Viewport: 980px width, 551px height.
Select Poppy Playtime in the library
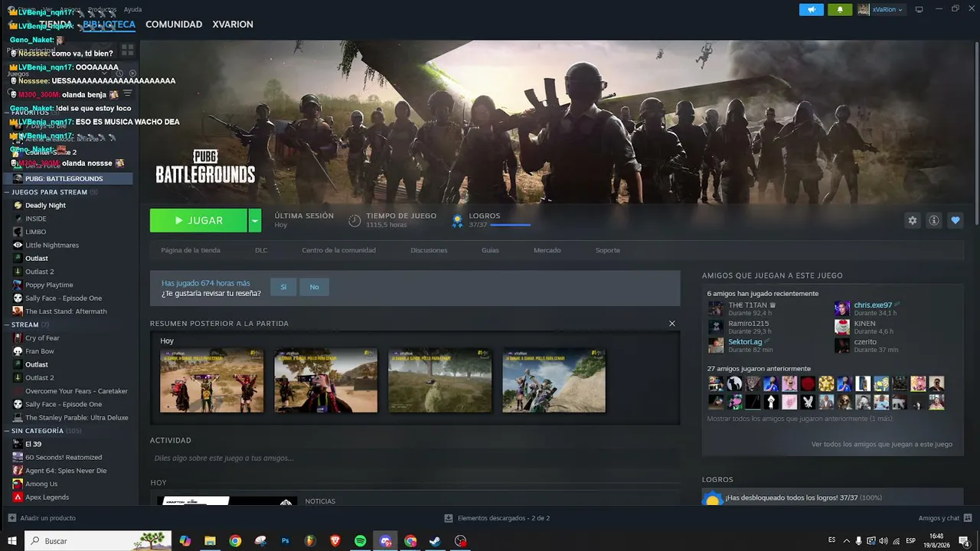49,285
